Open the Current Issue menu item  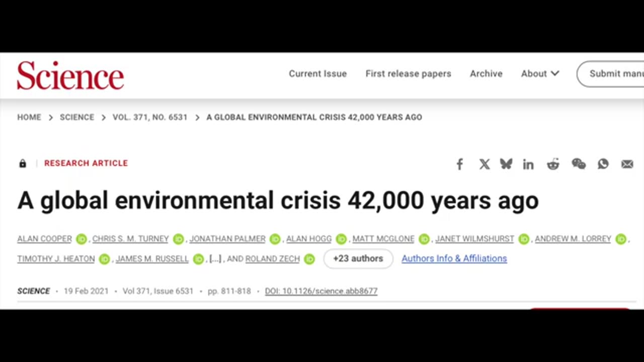317,73
